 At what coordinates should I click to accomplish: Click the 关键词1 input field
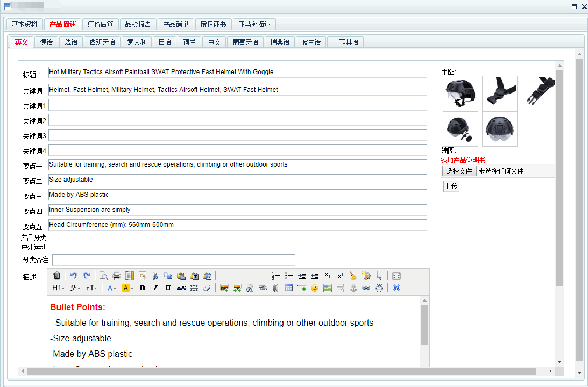point(238,105)
